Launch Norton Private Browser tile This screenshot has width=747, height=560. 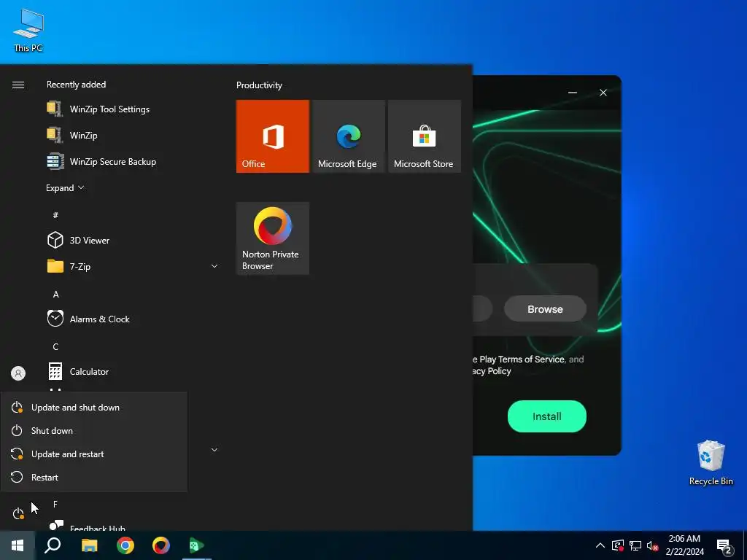273,238
